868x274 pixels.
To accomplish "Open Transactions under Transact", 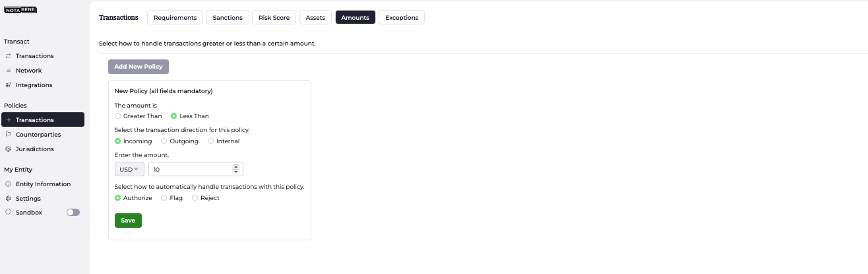I will click(x=34, y=56).
